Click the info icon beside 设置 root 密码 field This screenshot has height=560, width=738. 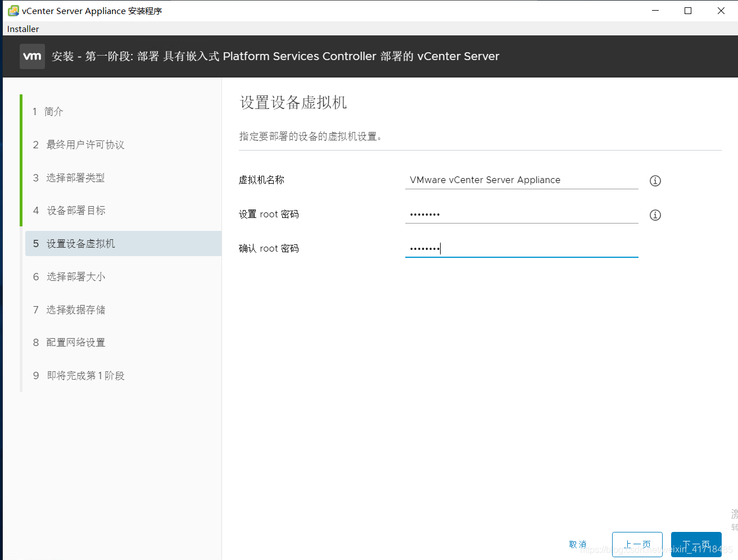(x=655, y=215)
